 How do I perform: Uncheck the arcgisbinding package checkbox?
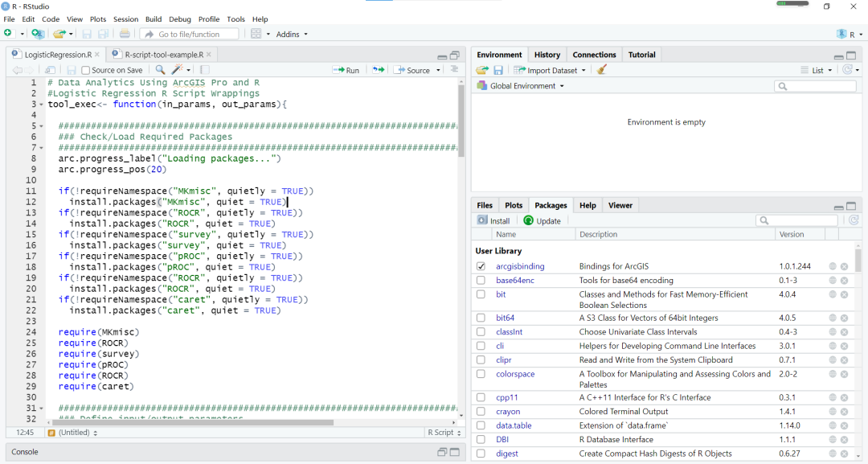tap(481, 266)
